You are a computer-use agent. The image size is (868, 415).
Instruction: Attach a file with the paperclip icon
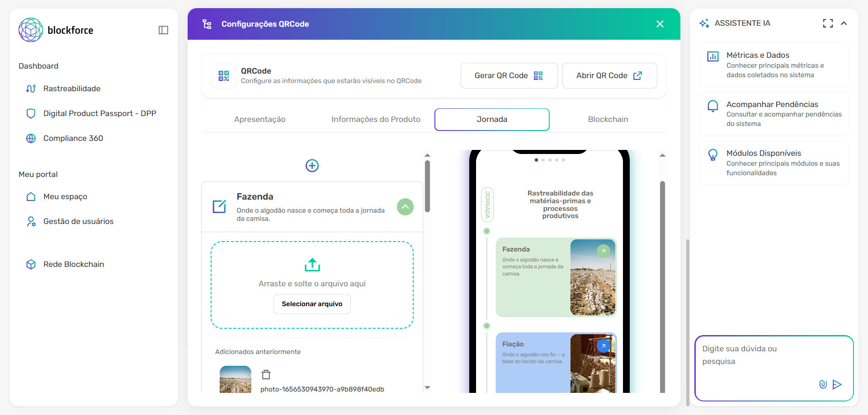pos(823,384)
